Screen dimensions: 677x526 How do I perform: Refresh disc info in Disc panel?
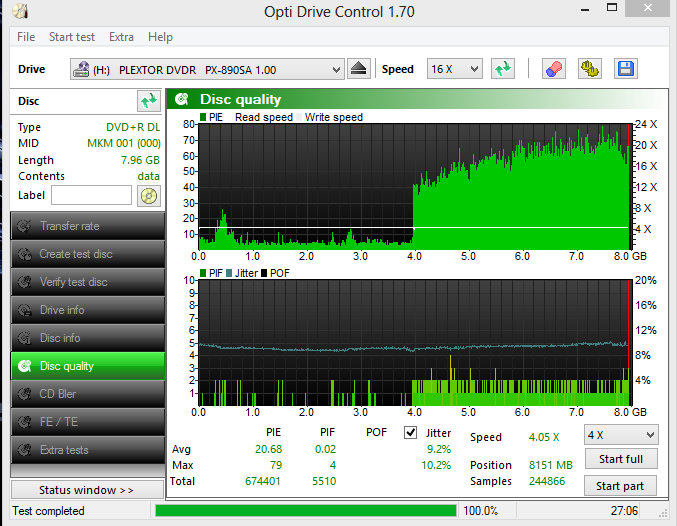tap(148, 101)
